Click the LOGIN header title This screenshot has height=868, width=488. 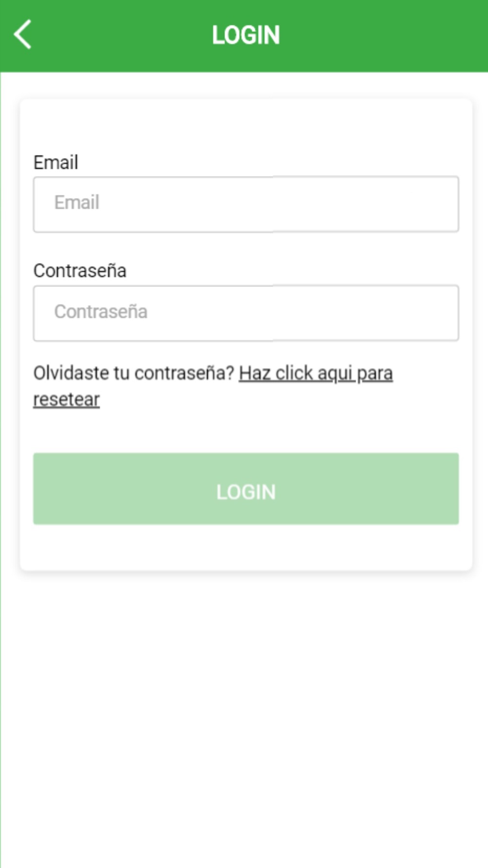pos(245,35)
